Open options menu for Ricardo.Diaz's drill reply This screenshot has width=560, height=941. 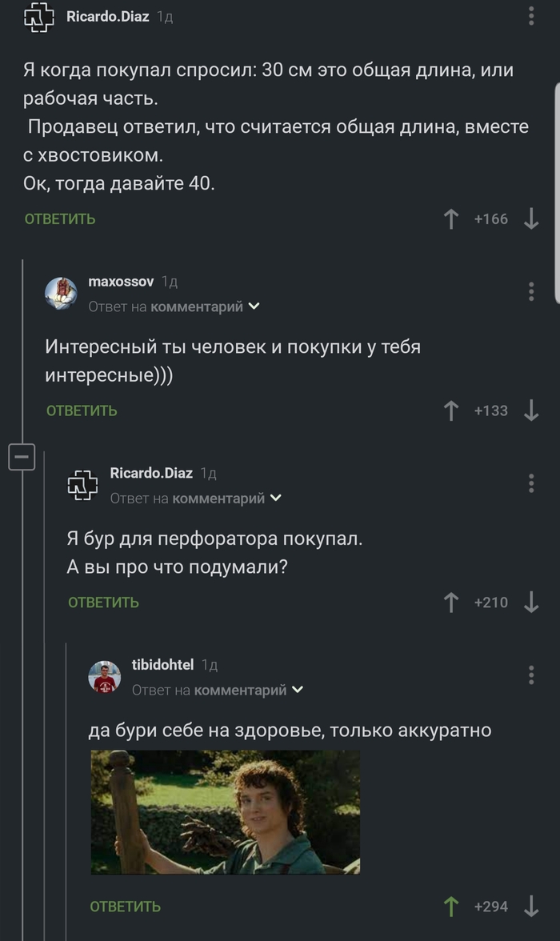(x=531, y=483)
